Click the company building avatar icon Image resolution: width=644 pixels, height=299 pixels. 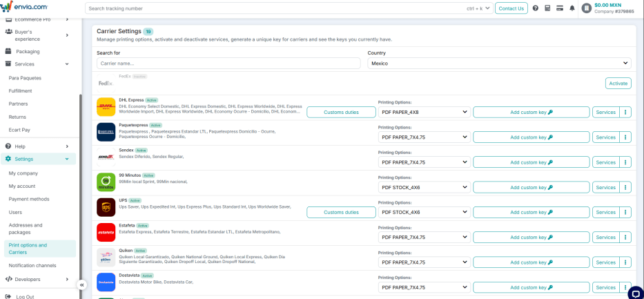click(587, 8)
